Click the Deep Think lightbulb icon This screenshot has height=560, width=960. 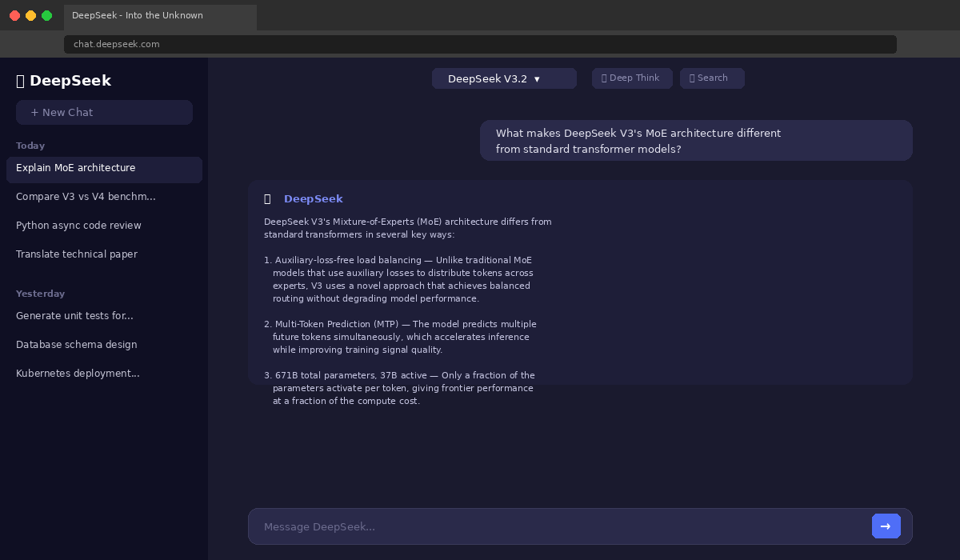(606, 78)
